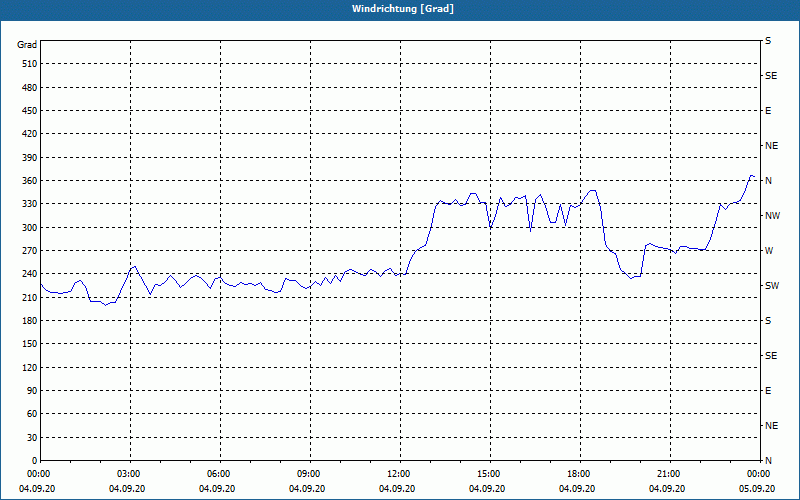This screenshot has height=500, width=800.
Task: Select the 390 y-axis value
Action: point(30,157)
